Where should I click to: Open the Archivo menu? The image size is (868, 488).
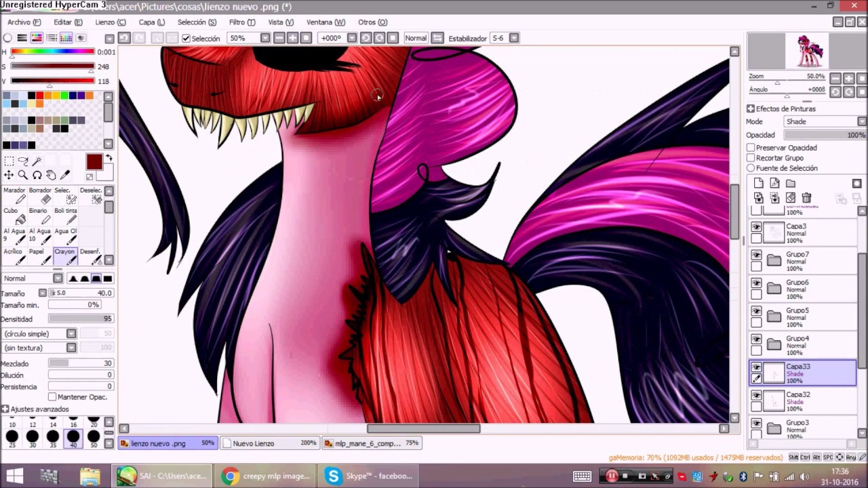point(24,22)
